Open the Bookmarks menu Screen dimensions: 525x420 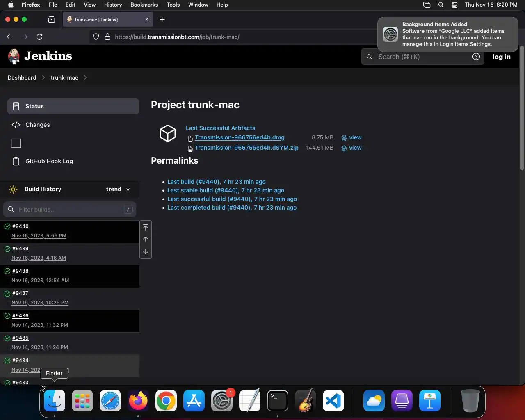coord(144,5)
